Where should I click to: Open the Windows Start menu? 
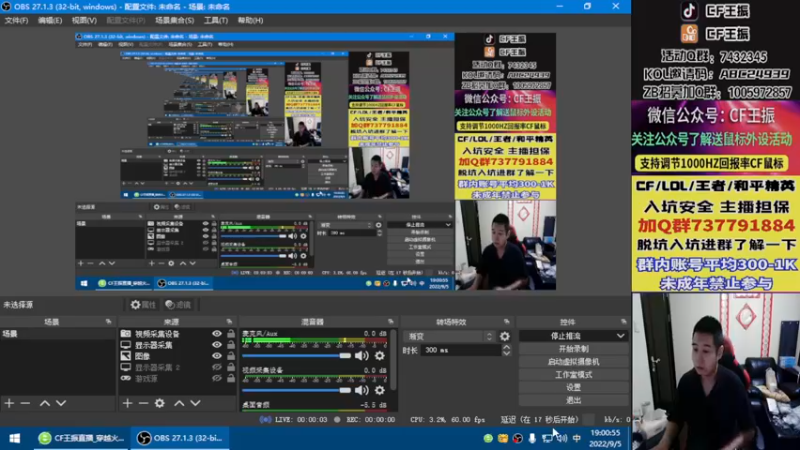(x=15, y=438)
